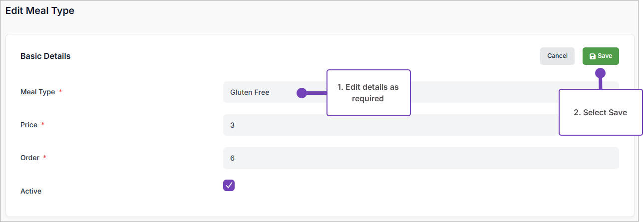Click the Edit Meal Type page heading
The image size is (644, 222).
40,11
